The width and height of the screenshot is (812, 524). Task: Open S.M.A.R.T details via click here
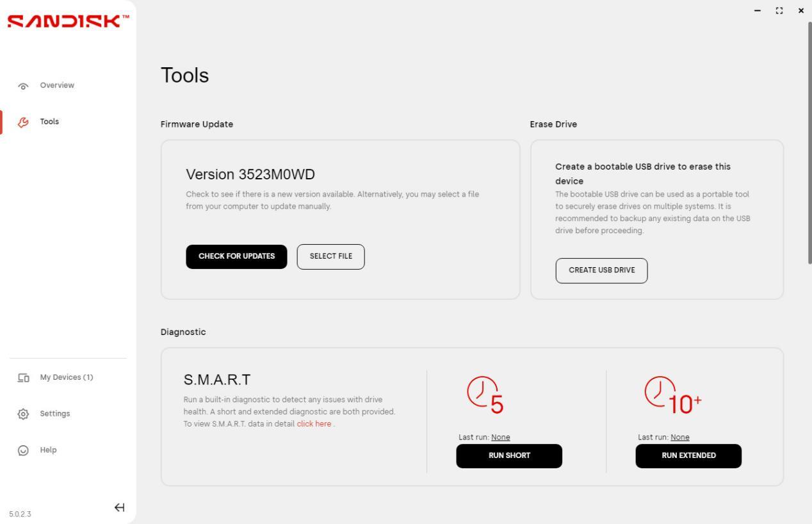pyautogui.click(x=314, y=423)
